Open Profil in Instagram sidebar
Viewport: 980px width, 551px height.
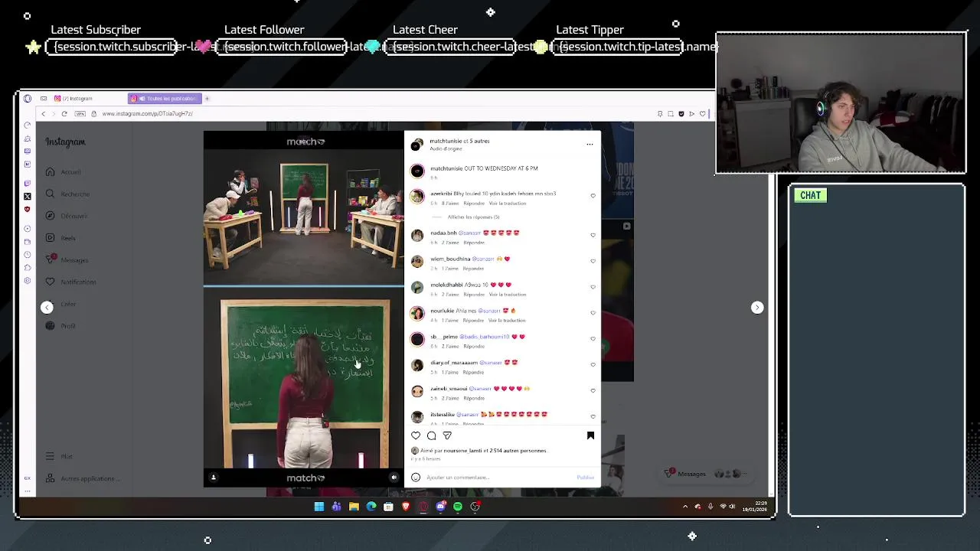tap(60, 326)
